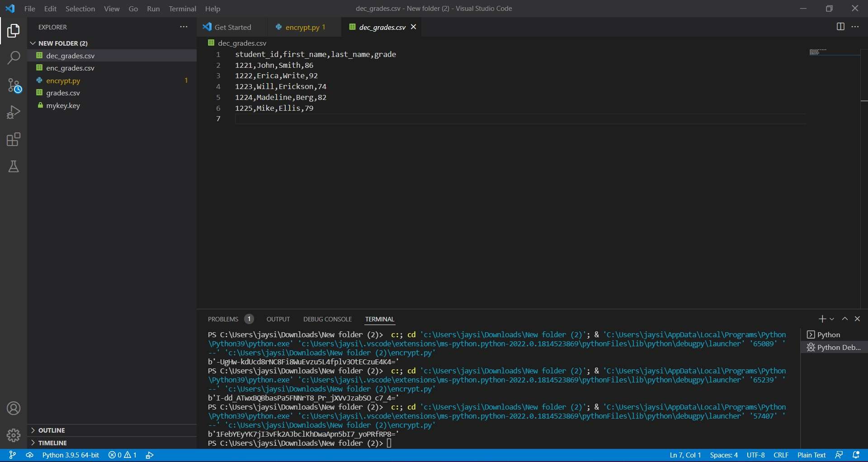Screen dimensions: 868x462
Task: Open the Terminal menu in menu bar
Action: point(182,9)
